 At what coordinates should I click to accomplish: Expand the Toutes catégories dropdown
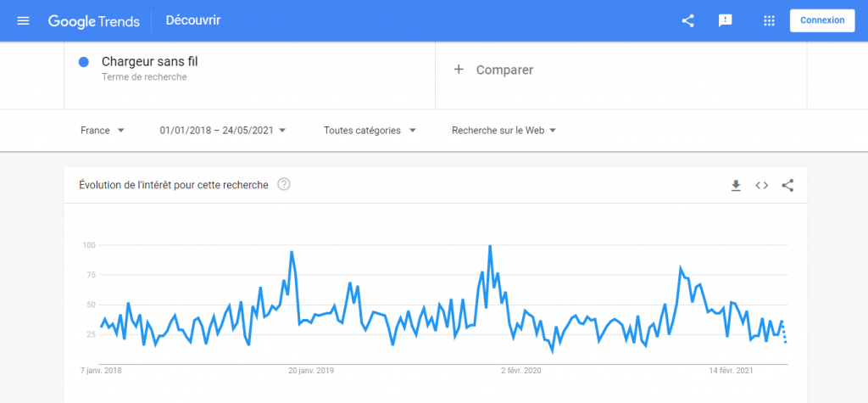[x=370, y=131]
